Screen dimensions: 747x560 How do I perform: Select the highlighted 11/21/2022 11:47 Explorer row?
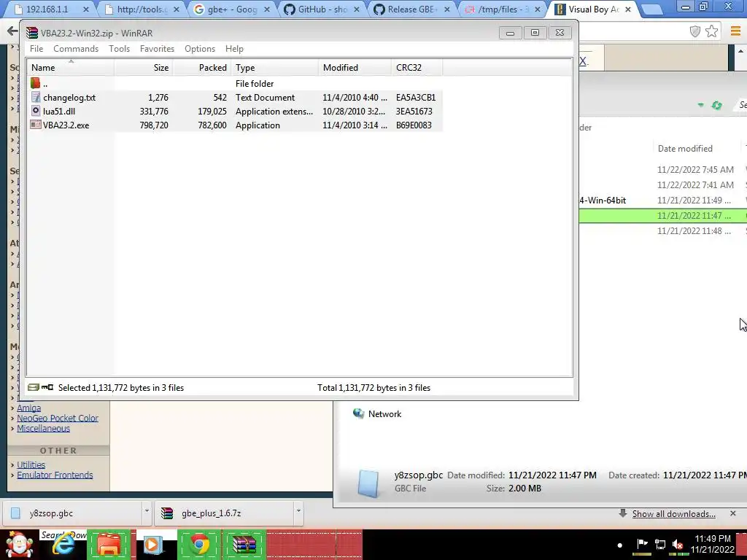click(x=663, y=215)
